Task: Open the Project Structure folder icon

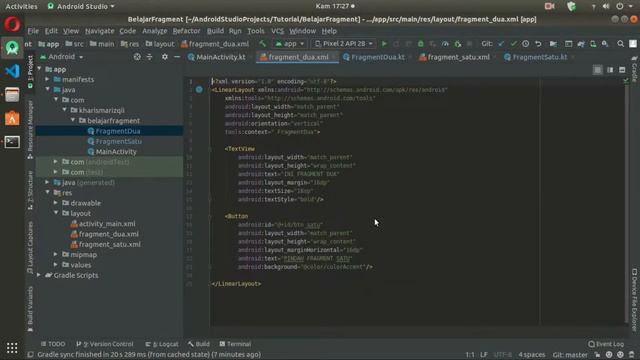Action: coord(553,44)
